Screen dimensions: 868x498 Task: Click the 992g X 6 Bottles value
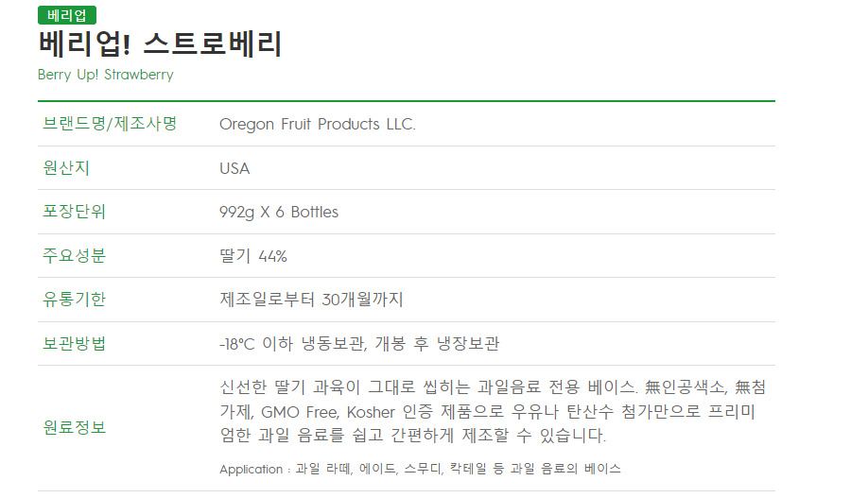pos(278,212)
